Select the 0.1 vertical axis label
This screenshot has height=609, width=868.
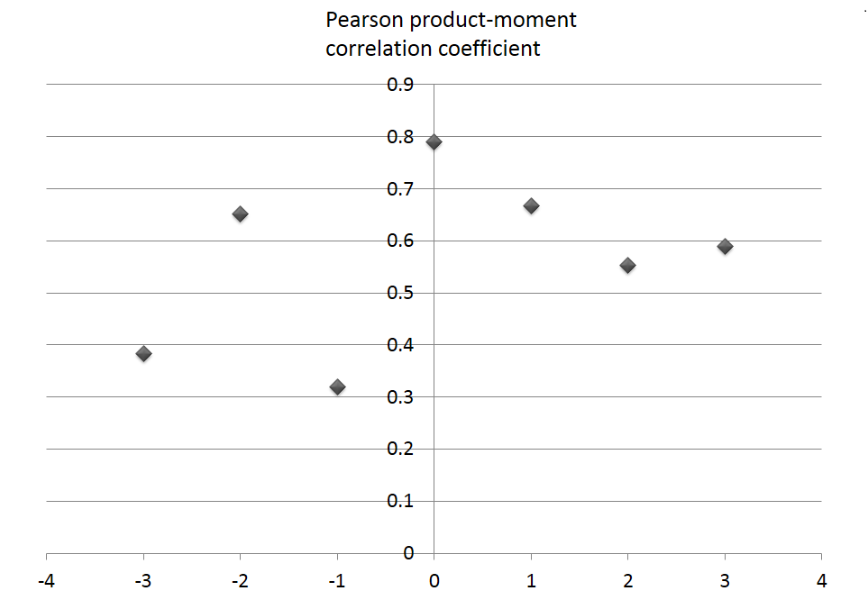pyautogui.click(x=400, y=501)
